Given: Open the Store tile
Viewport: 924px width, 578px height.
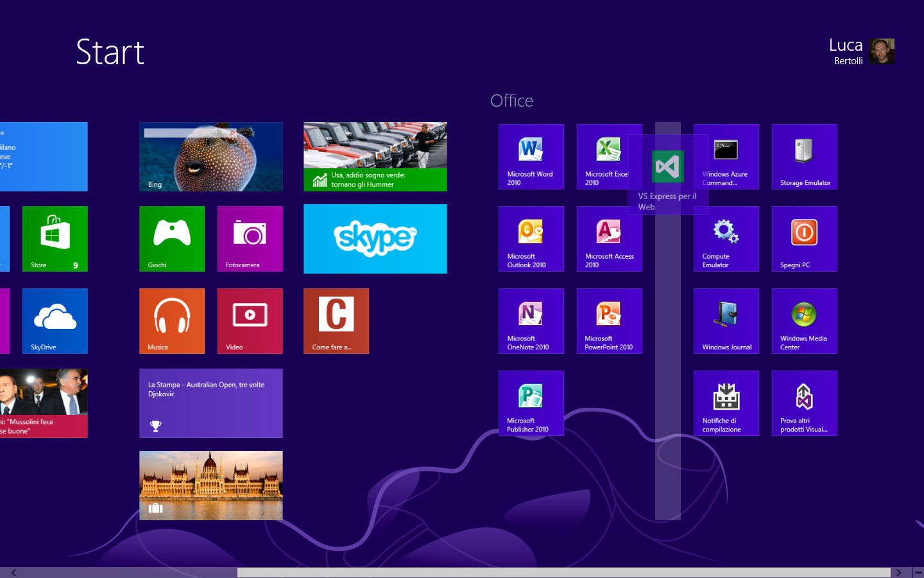Looking at the screenshot, I should point(55,239).
